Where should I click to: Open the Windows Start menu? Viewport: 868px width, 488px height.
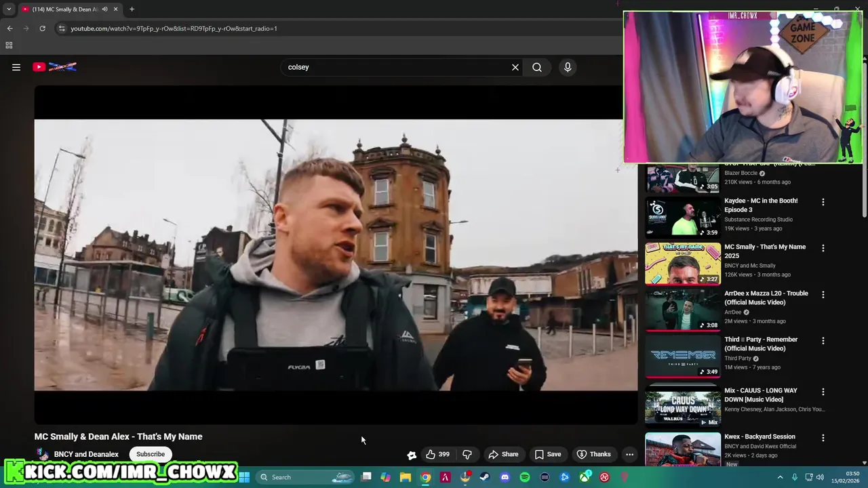pos(244,477)
